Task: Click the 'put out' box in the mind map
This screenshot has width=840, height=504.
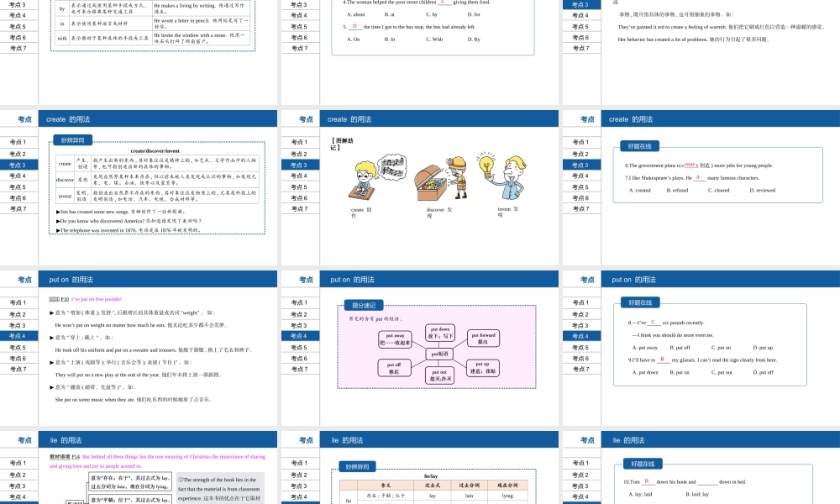Action: (440, 375)
